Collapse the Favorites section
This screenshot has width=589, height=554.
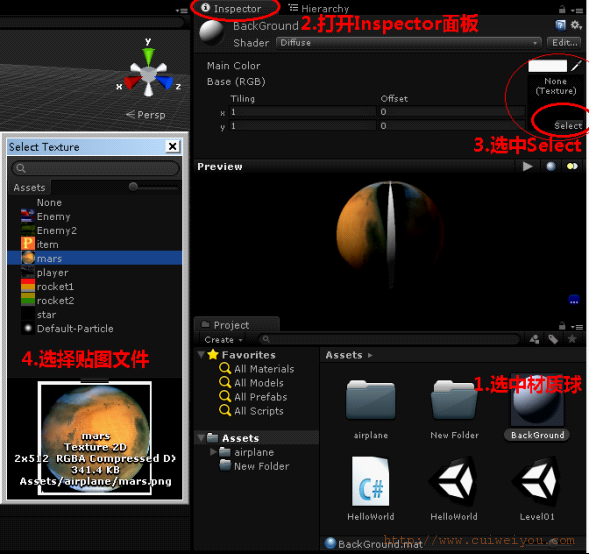click(x=201, y=354)
